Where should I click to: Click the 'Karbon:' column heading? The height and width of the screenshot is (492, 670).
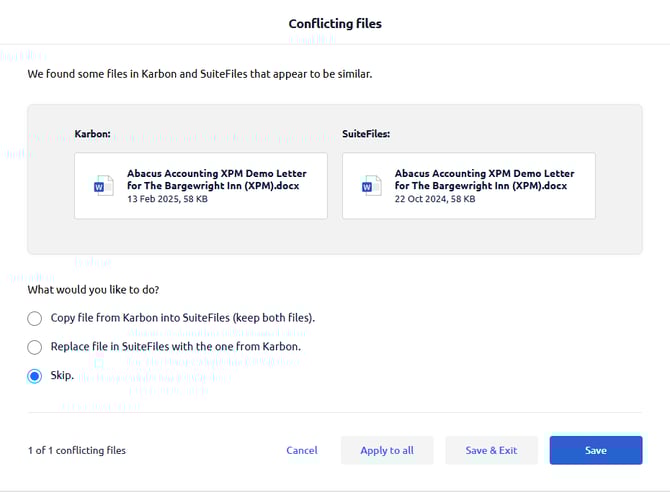pos(92,133)
